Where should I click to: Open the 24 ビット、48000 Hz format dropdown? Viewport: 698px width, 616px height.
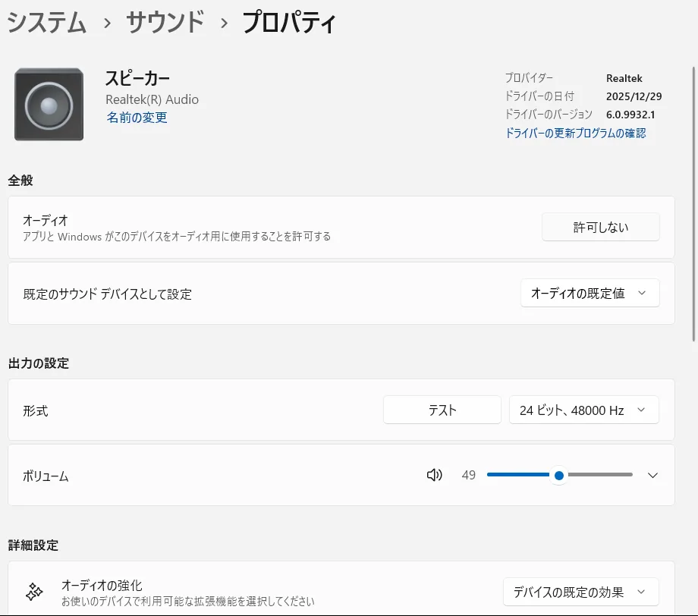[x=584, y=410]
